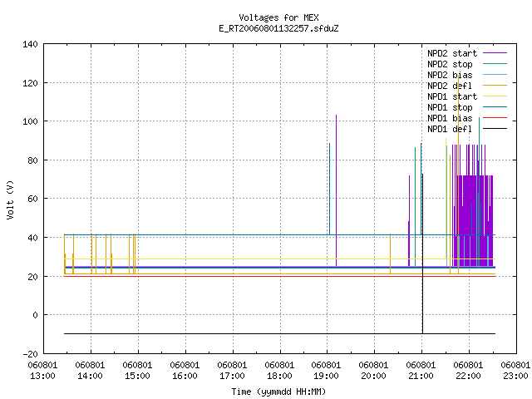Click the x-axis tick label 17:00
532x399 pixels.
232,376
